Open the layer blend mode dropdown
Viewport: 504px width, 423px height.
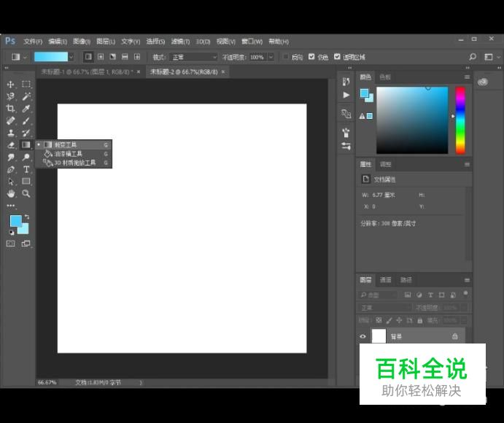384,308
